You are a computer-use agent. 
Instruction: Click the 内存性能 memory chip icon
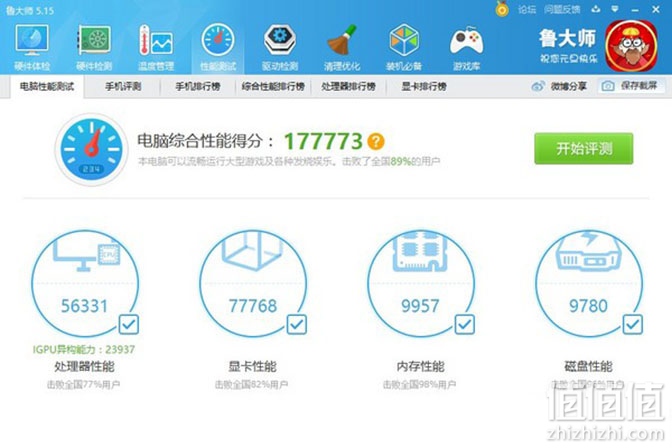420,251
